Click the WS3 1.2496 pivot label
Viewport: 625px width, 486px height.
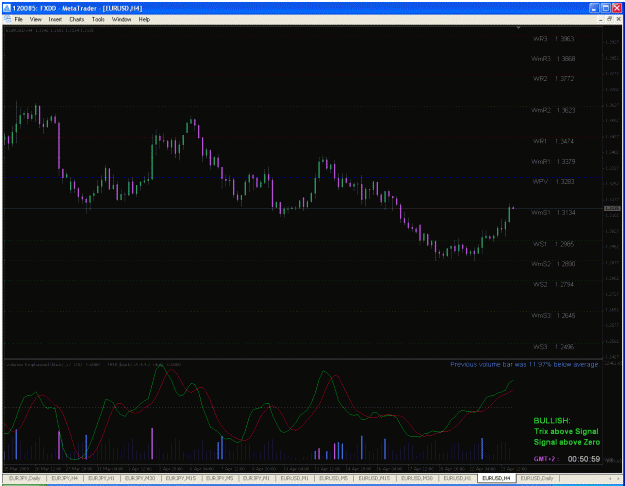[x=553, y=347]
